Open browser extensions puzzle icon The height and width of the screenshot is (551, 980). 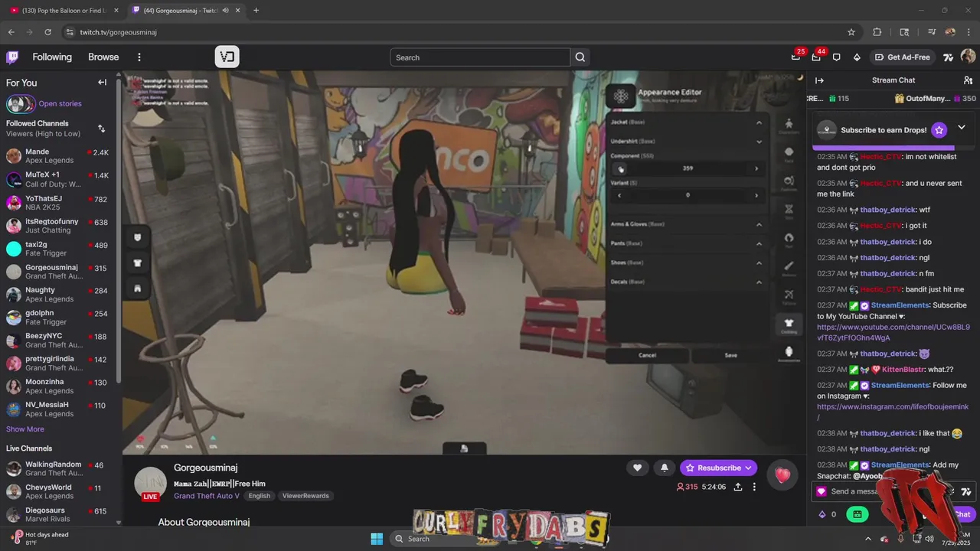877,32
